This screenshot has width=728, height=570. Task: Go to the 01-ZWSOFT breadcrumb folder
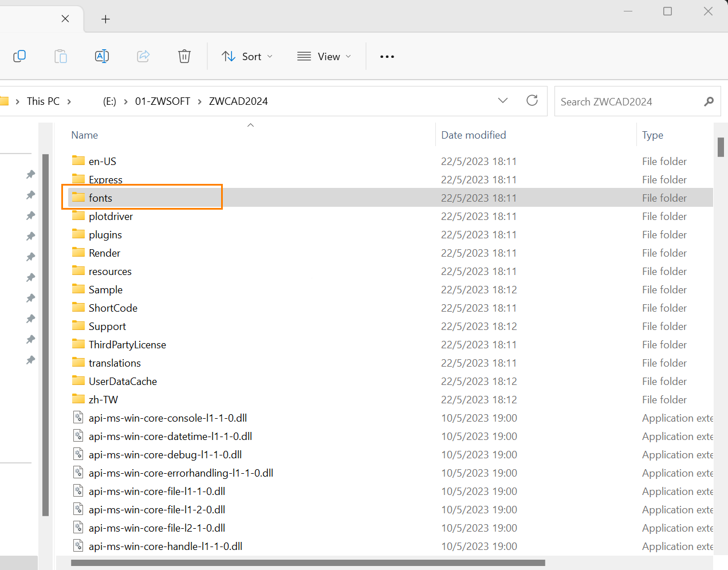click(x=163, y=101)
